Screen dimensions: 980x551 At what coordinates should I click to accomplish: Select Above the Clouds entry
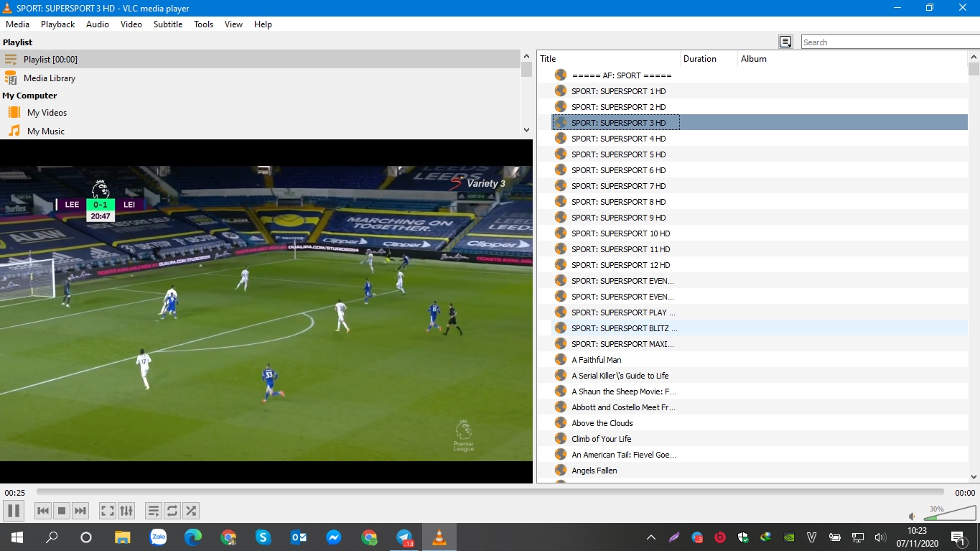602,423
